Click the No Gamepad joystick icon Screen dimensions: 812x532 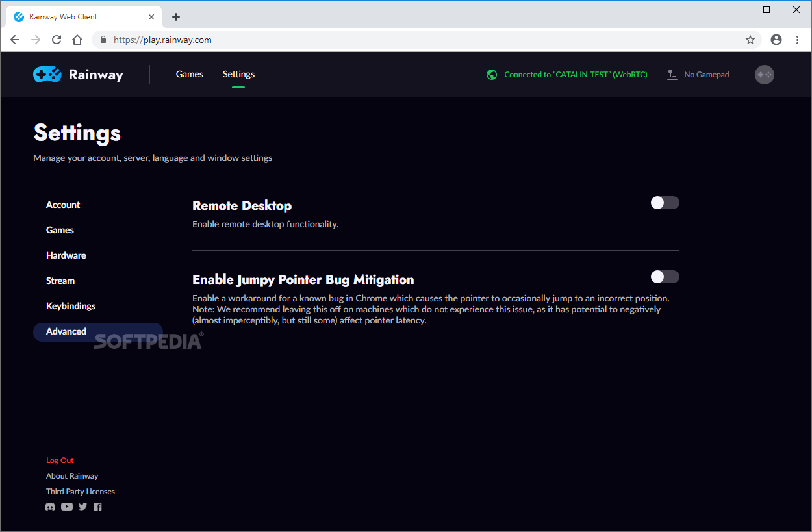(672, 75)
